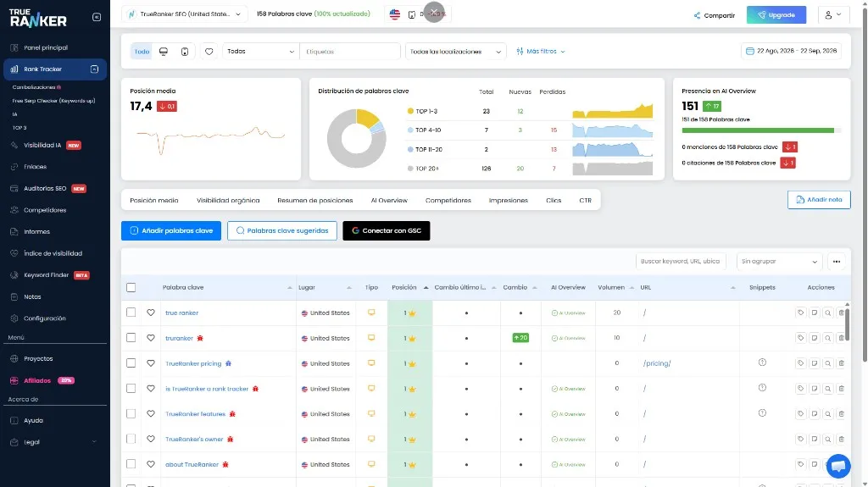Open the chat support bubble
The height and width of the screenshot is (487, 868).
coord(838,466)
